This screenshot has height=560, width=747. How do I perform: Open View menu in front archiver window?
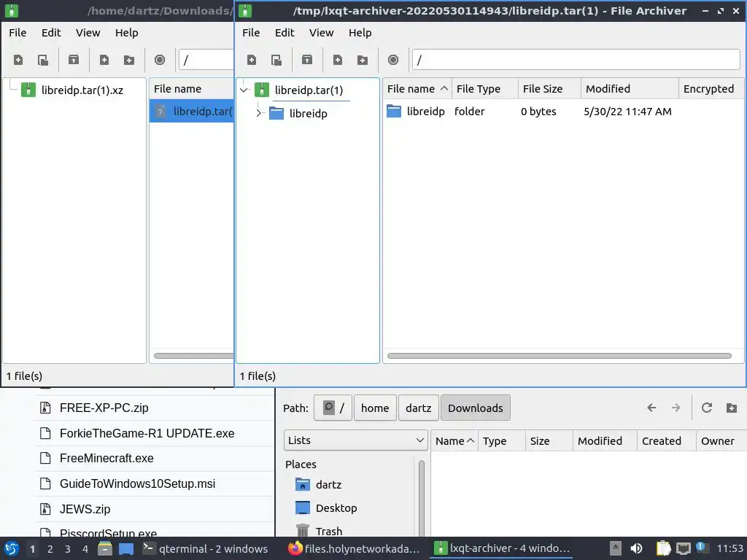coord(321,33)
